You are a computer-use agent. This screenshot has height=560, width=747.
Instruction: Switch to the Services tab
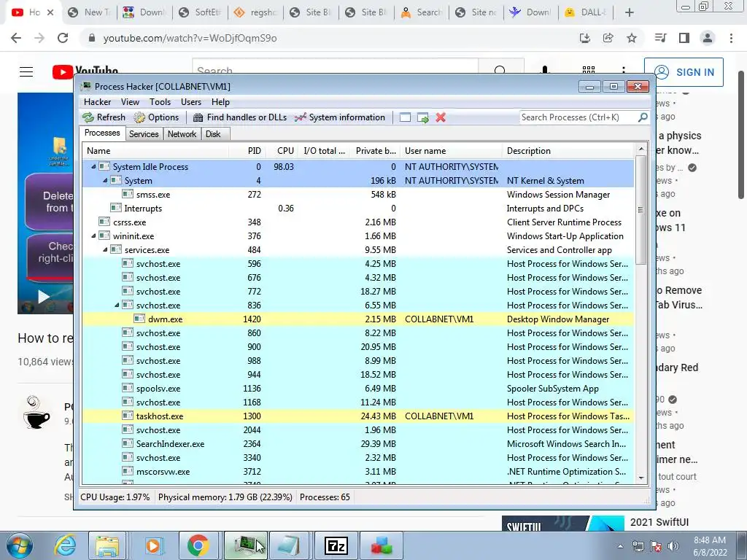[144, 134]
